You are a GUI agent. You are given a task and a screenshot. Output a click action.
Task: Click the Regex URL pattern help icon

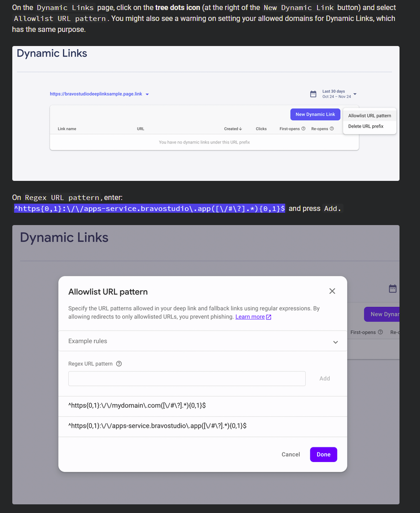[119, 364]
